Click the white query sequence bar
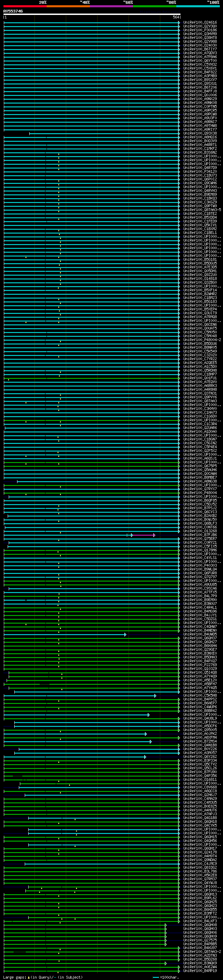 [92, 15]
